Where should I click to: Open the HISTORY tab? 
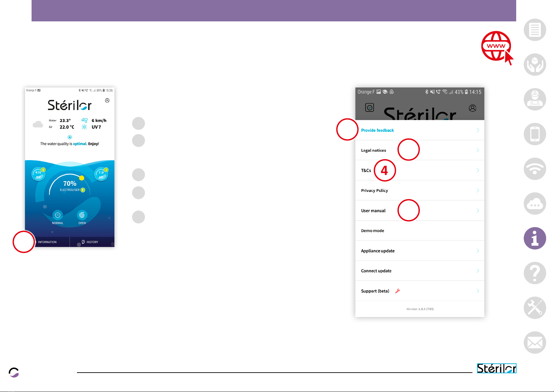92,242
